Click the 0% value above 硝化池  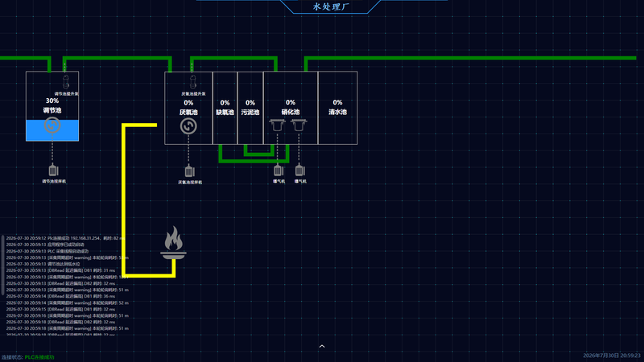click(x=291, y=102)
